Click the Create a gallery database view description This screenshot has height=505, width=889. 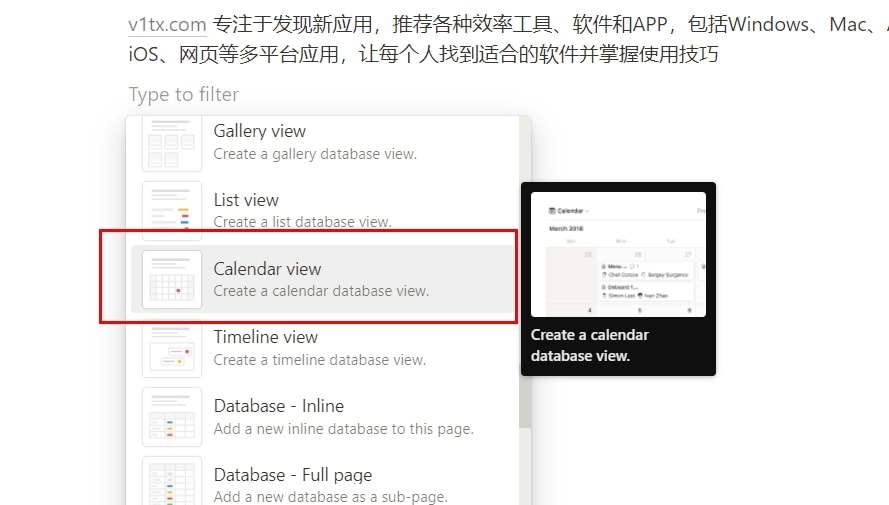click(315, 154)
